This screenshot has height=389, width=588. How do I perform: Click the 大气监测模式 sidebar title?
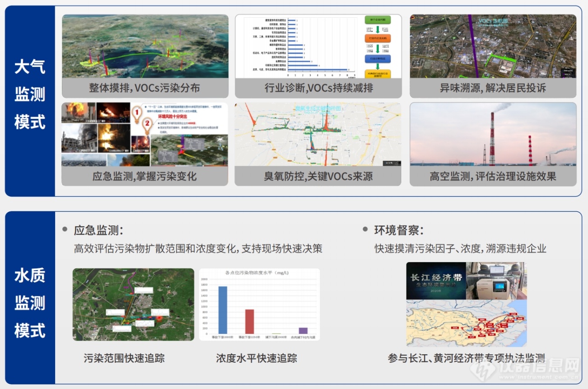30,94
